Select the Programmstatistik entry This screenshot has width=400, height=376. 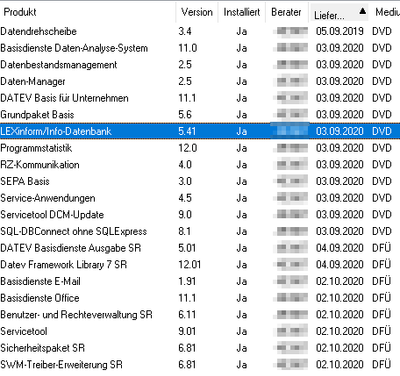pos(200,148)
